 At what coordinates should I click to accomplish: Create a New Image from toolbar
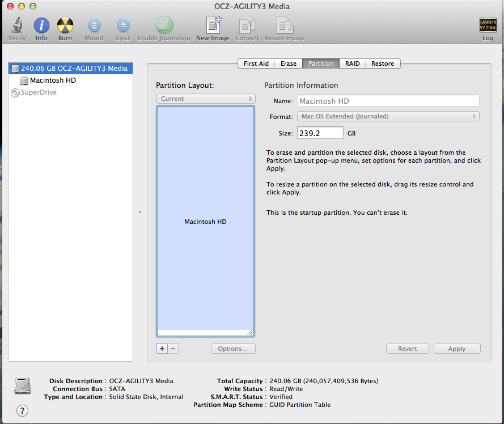click(x=213, y=25)
